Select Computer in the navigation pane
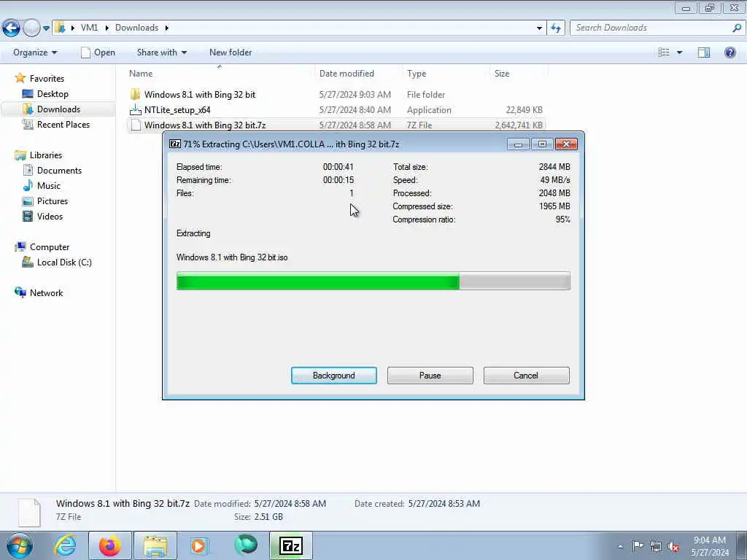The height and width of the screenshot is (560, 747). (50, 247)
